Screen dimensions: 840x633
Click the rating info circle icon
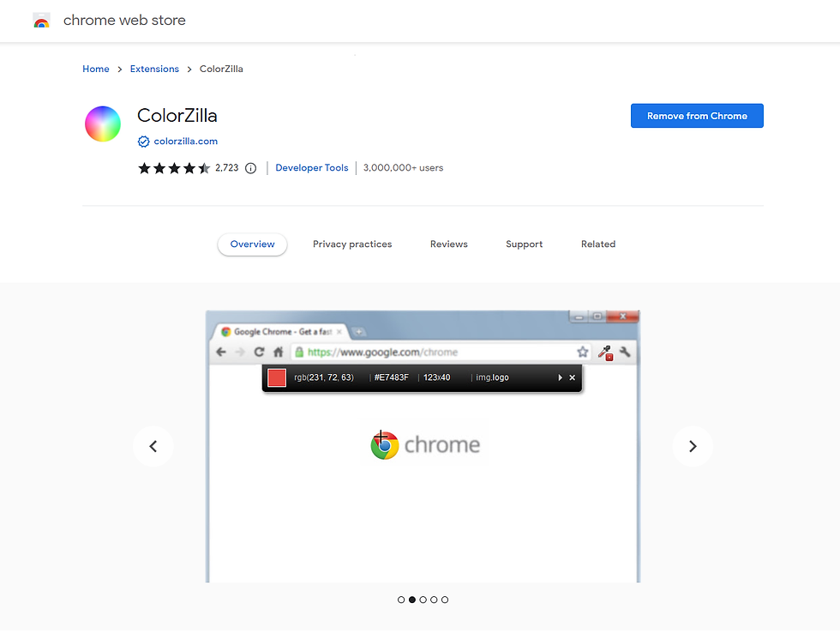click(x=250, y=168)
